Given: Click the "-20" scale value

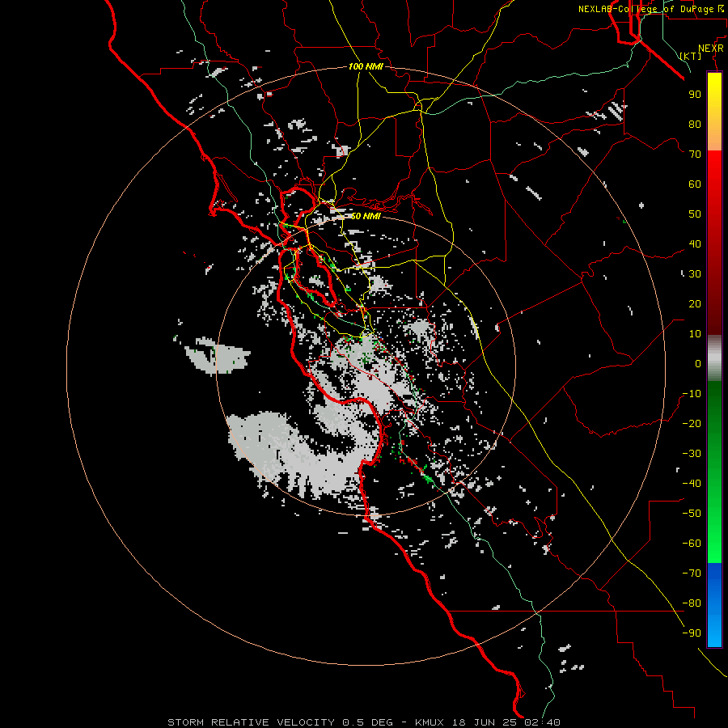Looking at the screenshot, I should click(x=692, y=423).
